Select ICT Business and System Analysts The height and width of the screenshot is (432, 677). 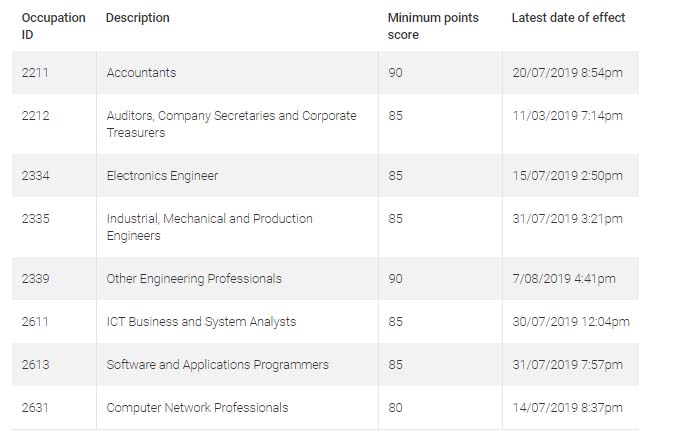[201, 322]
